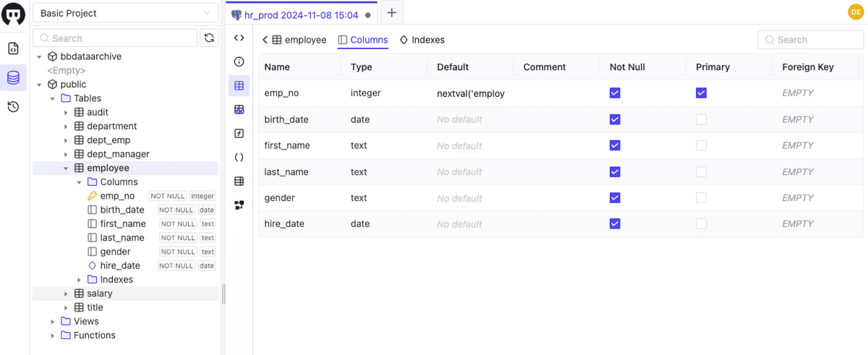Click the emp_no key icon in tree

click(92, 196)
